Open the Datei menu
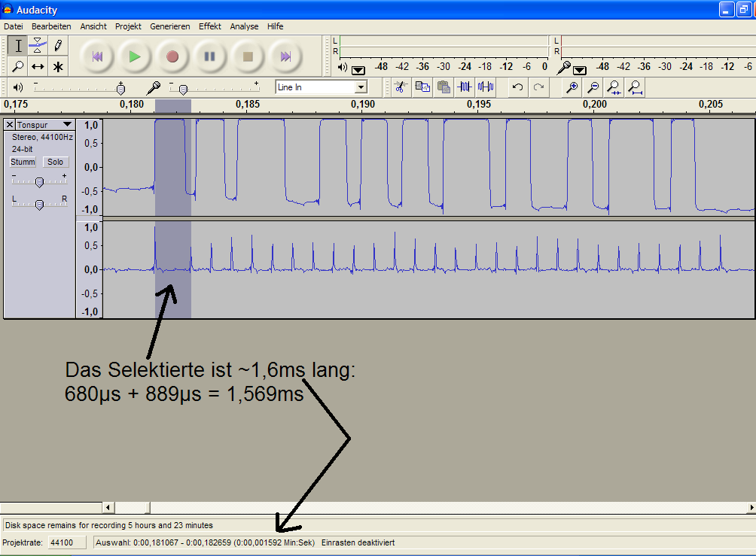 pos(14,26)
